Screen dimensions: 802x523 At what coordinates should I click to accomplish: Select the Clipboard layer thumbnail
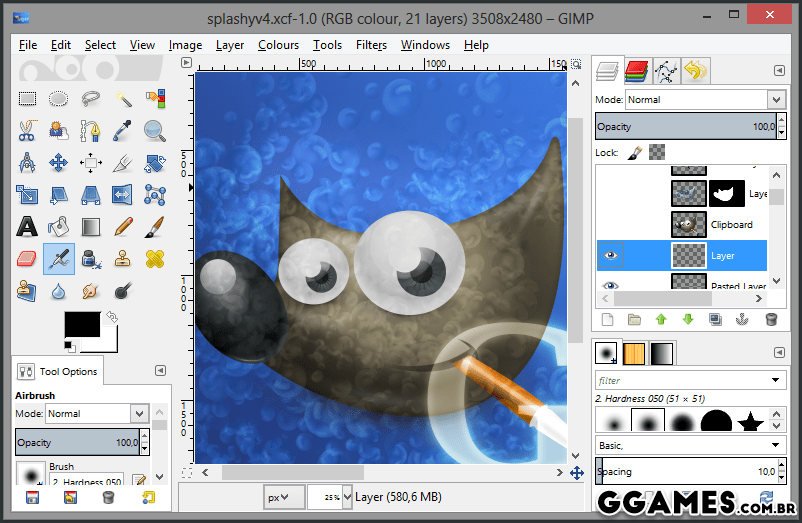pyautogui.click(x=688, y=224)
